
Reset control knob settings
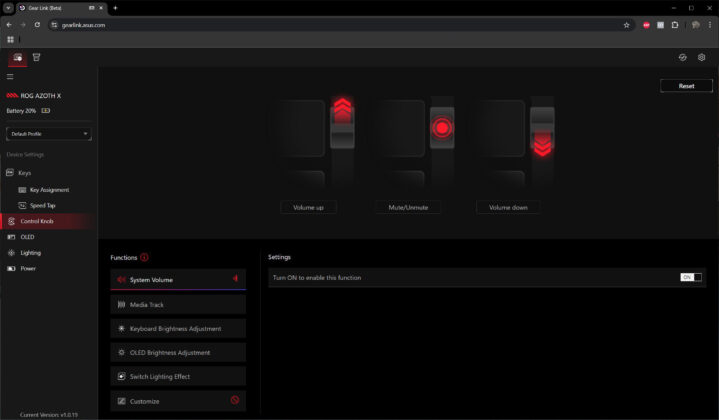[686, 86]
